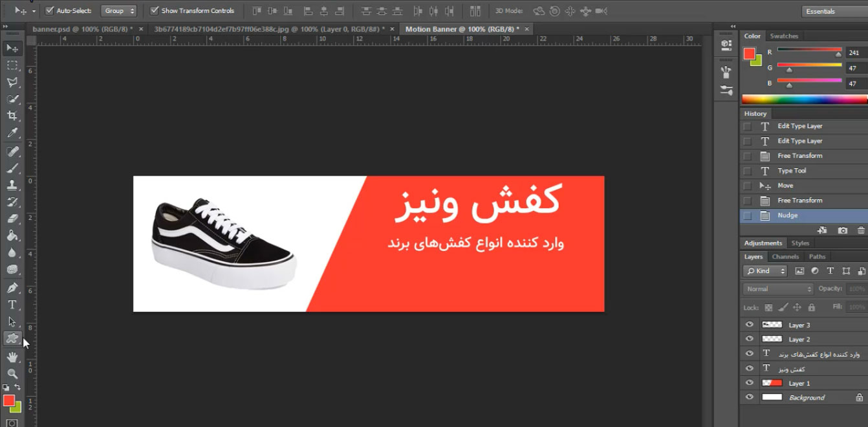The width and height of the screenshot is (868, 427).
Task: Switch to the banner.psd document tab
Action: click(x=83, y=29)
